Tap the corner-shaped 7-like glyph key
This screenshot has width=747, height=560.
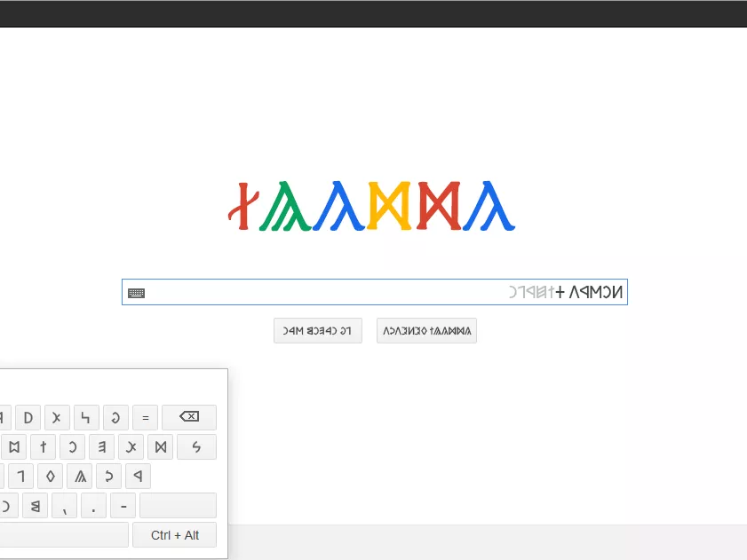pos(21,476)
